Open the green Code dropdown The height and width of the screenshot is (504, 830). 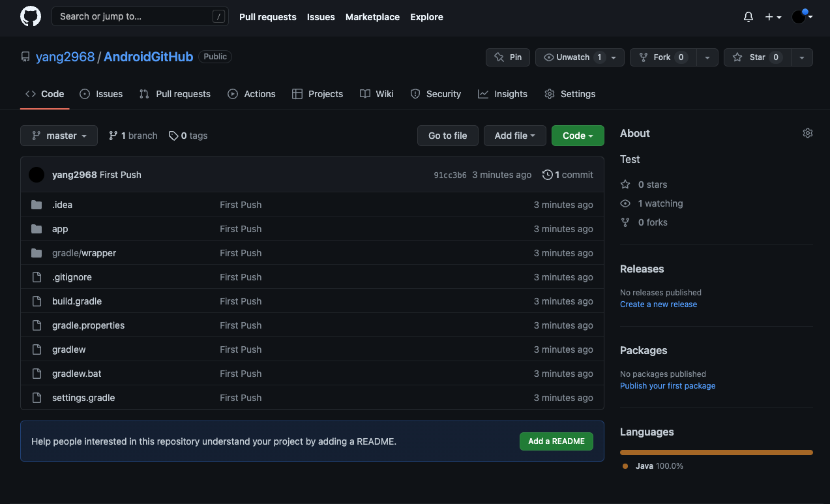click(x=577, y=136)
